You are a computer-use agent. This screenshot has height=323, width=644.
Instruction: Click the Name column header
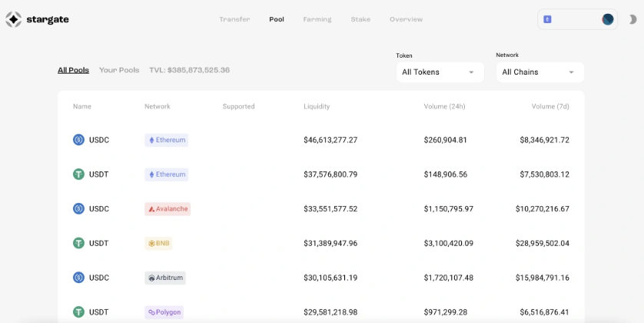pos(82,106)
